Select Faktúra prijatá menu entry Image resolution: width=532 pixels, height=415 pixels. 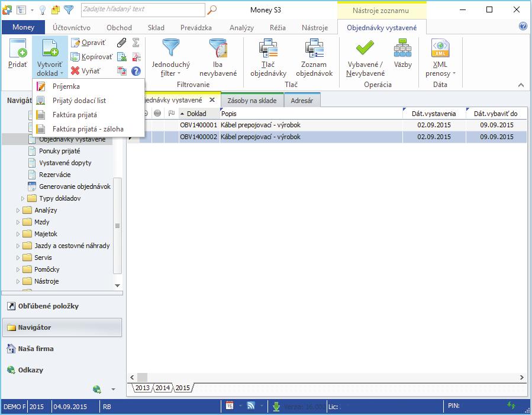tap(88, 115)
